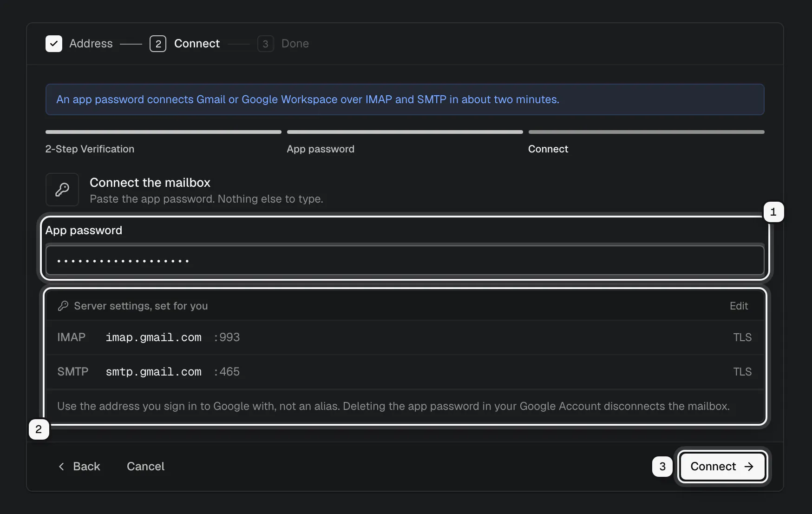Click the note about signing in to Google
The image size is (812, 514).
point(393,406)
